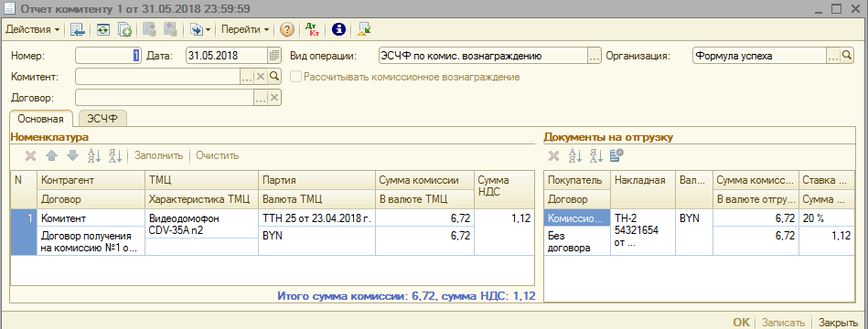Image resolution: width=868 pixels, height=329 pixels.
Task: Delete row icon in Документы на отгрузку
Action: (x=553, y=156)
